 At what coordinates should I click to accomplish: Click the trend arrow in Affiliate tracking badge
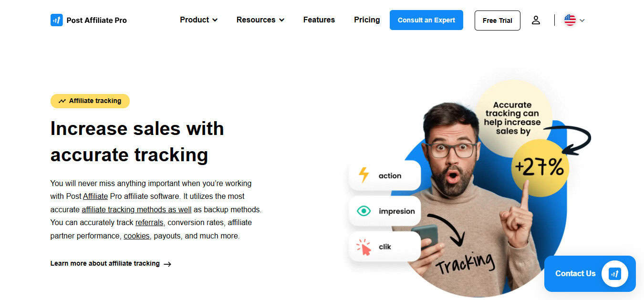click(62, 101)
